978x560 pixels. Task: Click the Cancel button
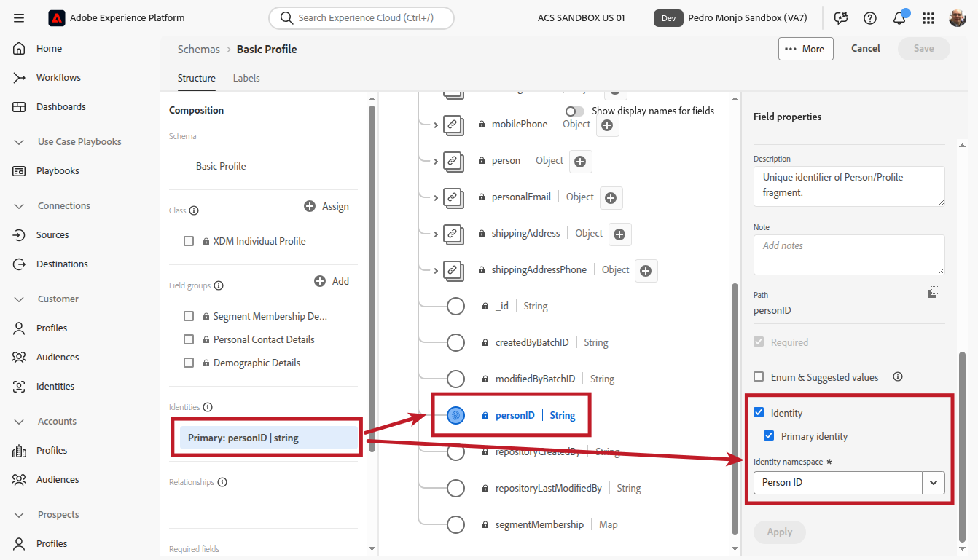click(x=865, y=49)
